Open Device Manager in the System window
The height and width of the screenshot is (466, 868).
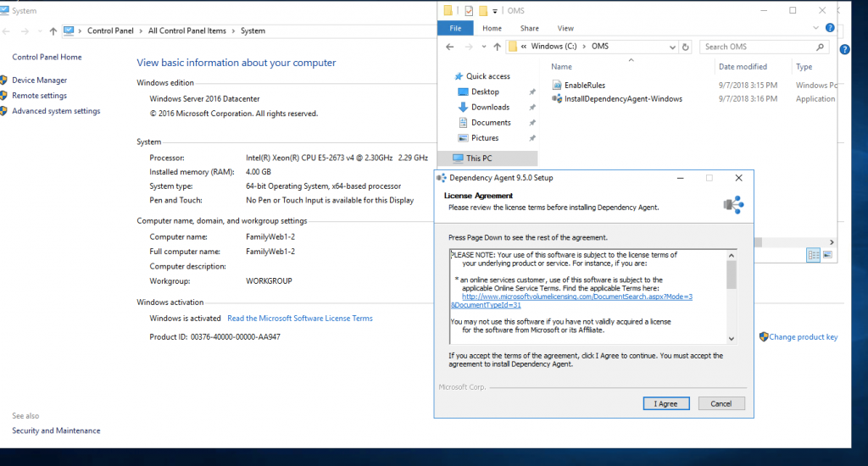click(x=39, y=80)
